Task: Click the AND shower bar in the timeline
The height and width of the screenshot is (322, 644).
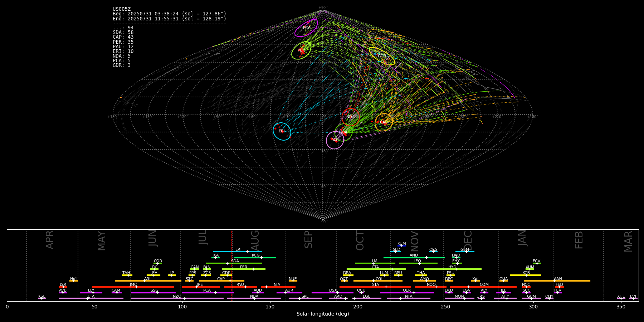Action: point(414,258)
